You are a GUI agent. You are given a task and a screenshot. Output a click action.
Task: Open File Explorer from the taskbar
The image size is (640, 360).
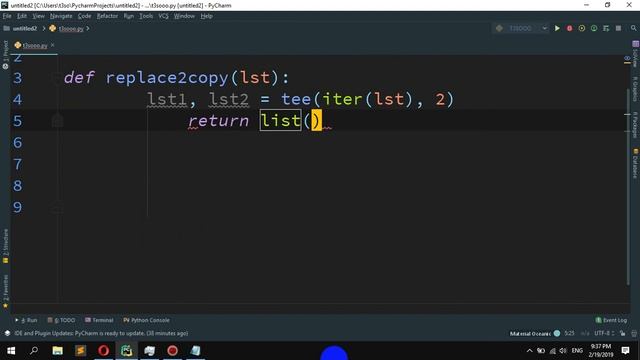[x=57, y=351]
